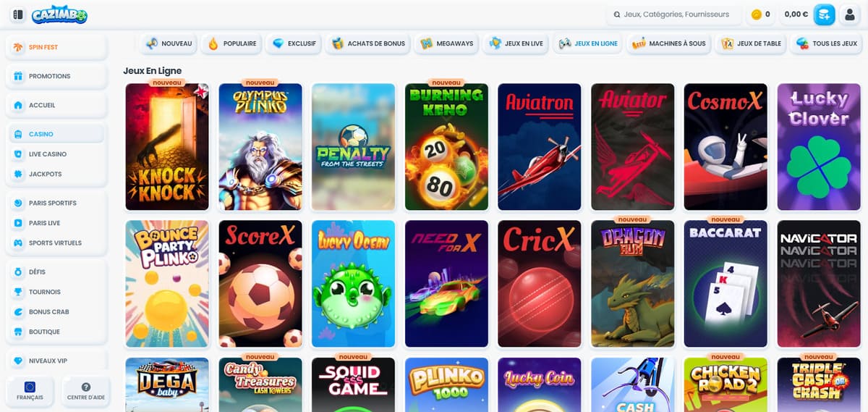
Task: Click the games search input field
Action: (676, 14)
